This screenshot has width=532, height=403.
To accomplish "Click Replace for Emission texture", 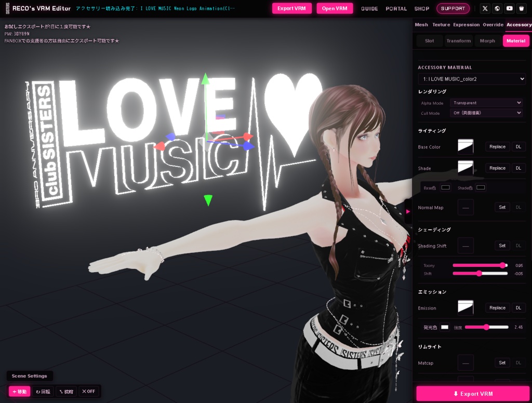I will 497,307.
